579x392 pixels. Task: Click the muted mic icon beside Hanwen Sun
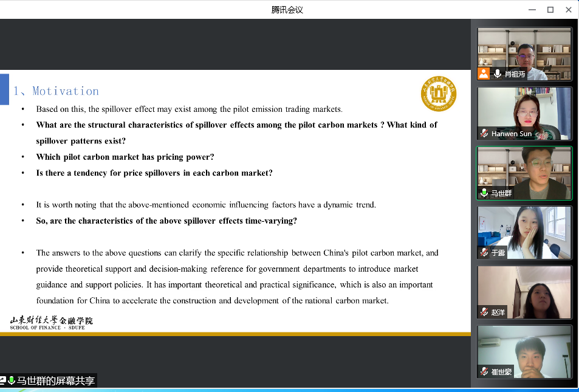coord(484,134)
